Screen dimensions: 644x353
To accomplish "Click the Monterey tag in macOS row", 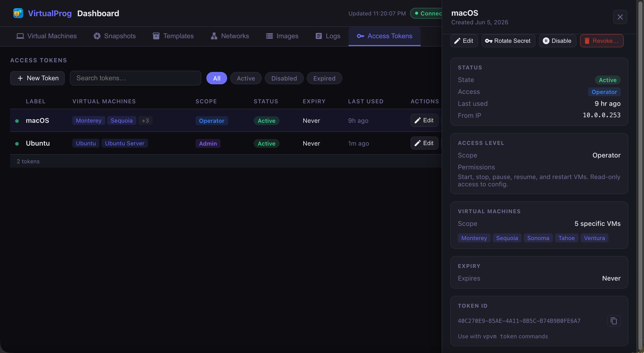I will 89,121.
